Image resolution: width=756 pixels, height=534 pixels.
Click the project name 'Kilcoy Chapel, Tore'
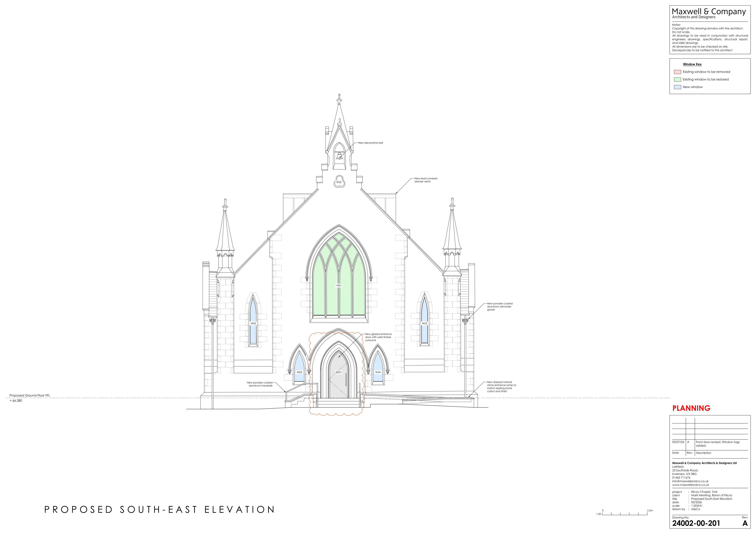click(704, 492)
